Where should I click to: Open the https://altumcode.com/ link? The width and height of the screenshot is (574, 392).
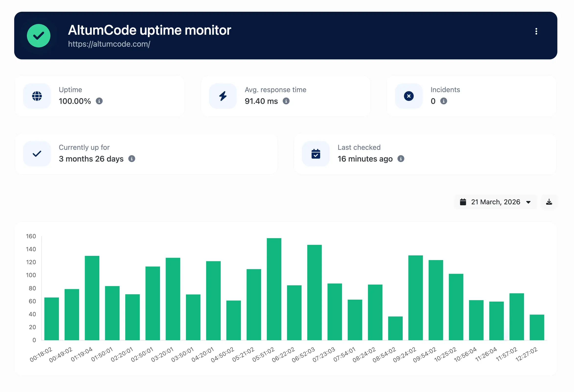(109, 44)
